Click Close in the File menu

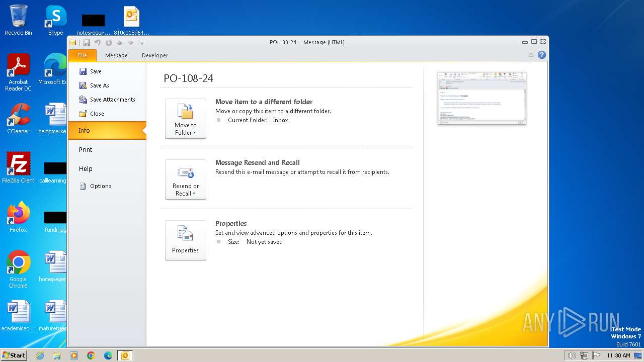tap(92, 114)
